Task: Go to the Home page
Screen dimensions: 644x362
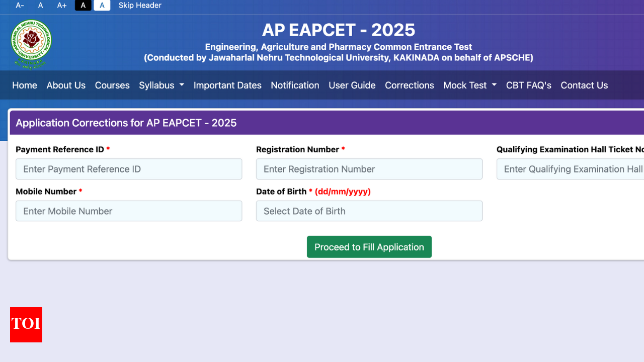Action: 25,85
